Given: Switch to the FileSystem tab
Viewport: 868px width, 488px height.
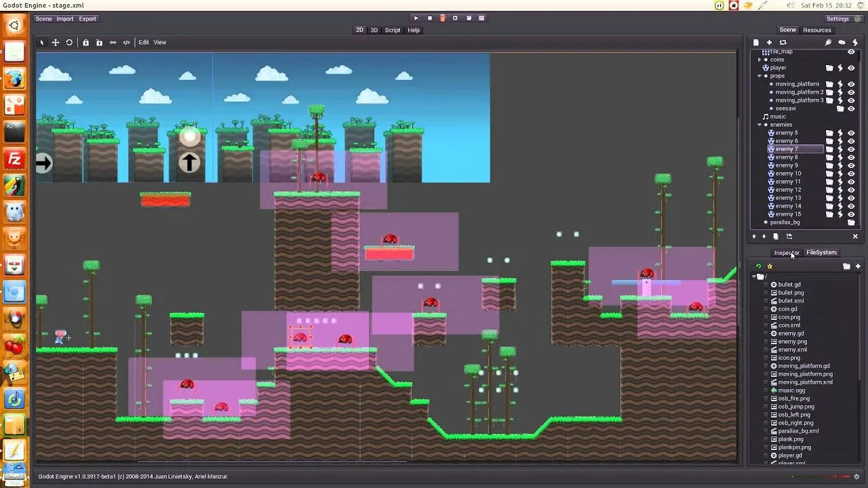Looking at the screenshot, I should (821, 252).
